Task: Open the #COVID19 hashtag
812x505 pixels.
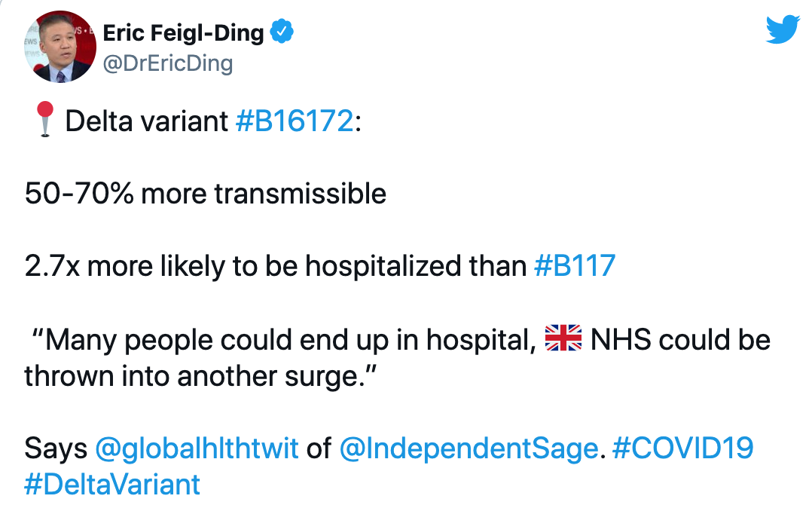Action: (682, 448)
